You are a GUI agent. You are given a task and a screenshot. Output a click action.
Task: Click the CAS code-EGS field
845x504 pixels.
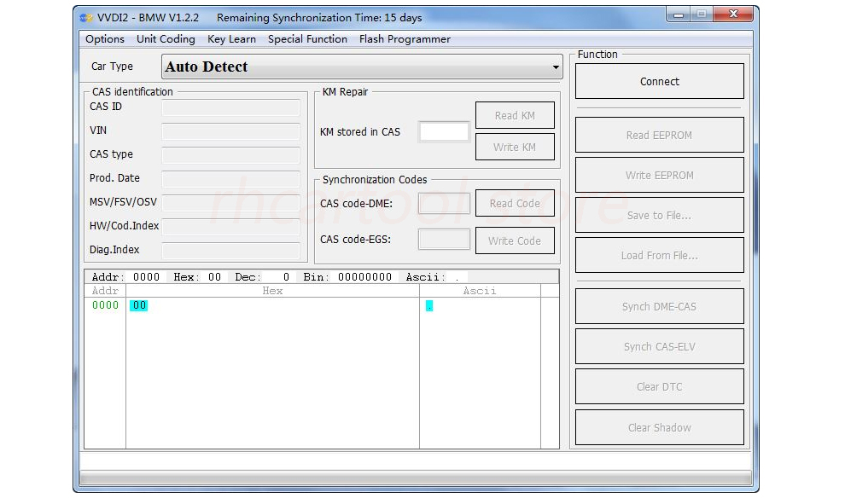pyautogui.click(x=444, y=239)
